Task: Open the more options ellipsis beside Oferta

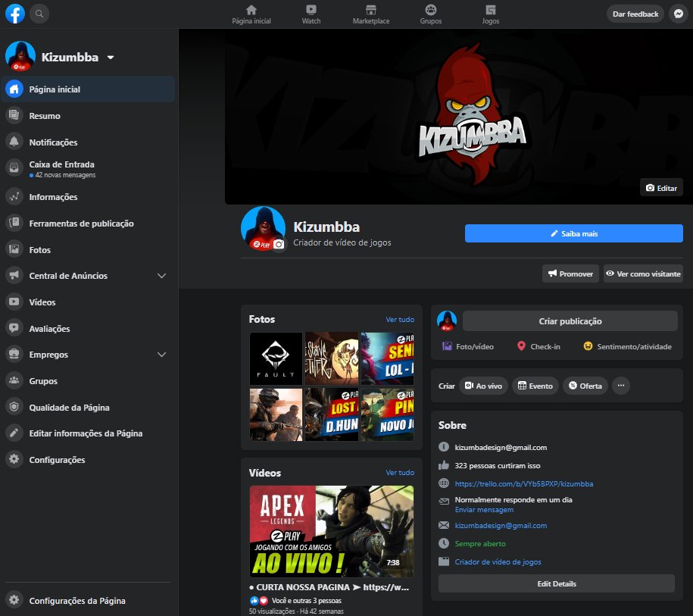Action: [x=621, y=386]
